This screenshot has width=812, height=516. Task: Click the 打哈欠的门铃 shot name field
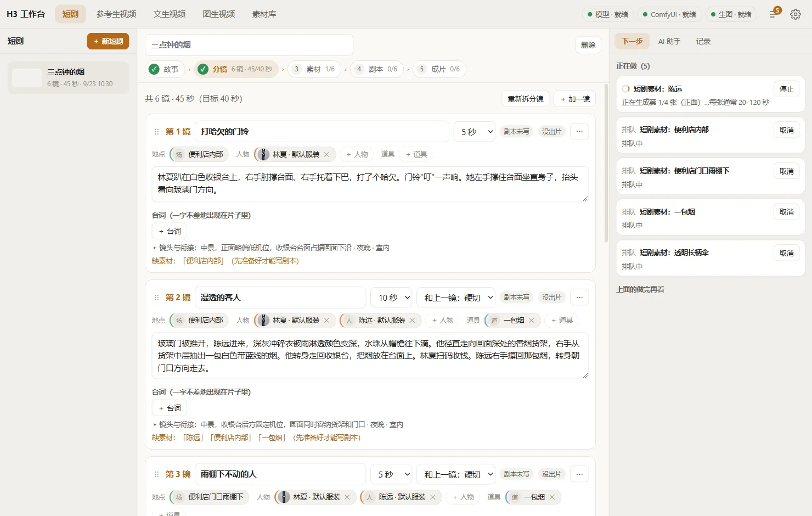click(322, 132)
